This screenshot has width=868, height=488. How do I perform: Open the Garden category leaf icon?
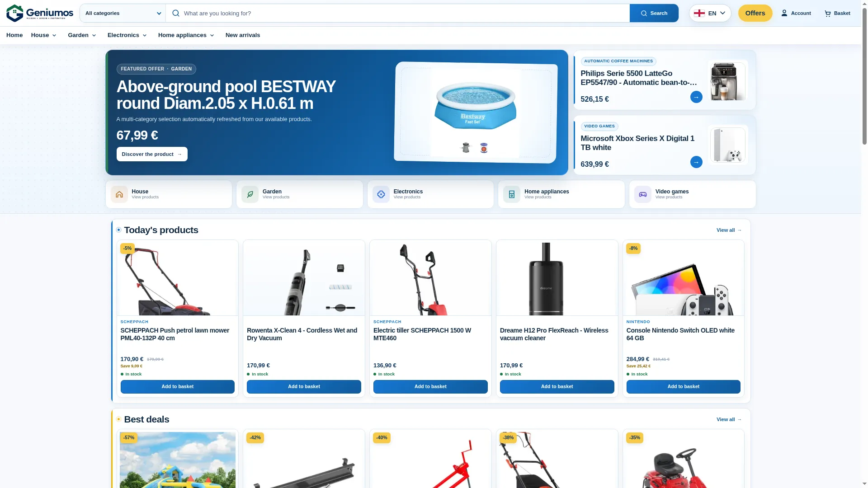tap(250, 194)
